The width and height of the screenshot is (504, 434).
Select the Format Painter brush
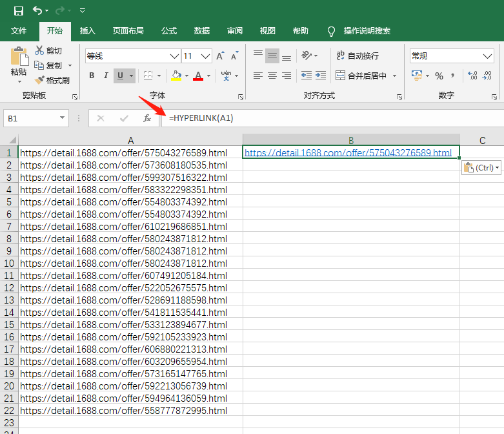(39, 80)
